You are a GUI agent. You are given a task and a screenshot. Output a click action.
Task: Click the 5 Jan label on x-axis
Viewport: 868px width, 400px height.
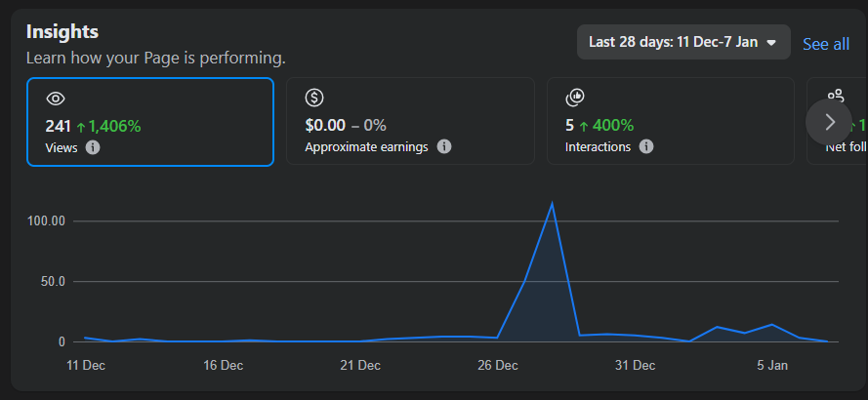tap(771, 366)
